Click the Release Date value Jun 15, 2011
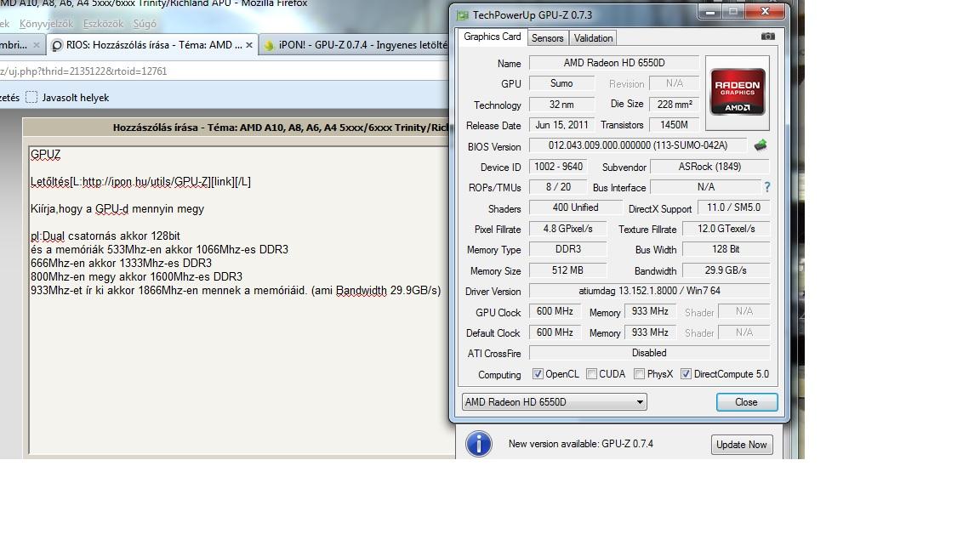The height and width of the screenshot is (551, 980). tap(561, 125)
